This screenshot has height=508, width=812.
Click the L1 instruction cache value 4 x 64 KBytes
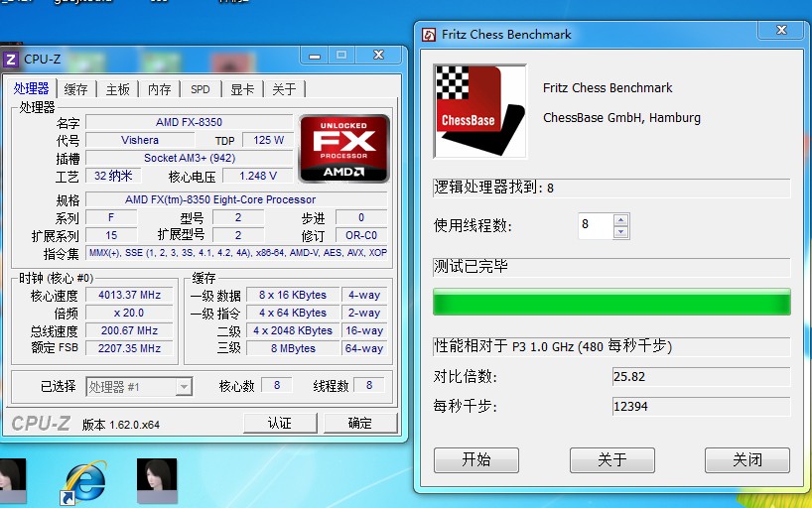(293, 313)
